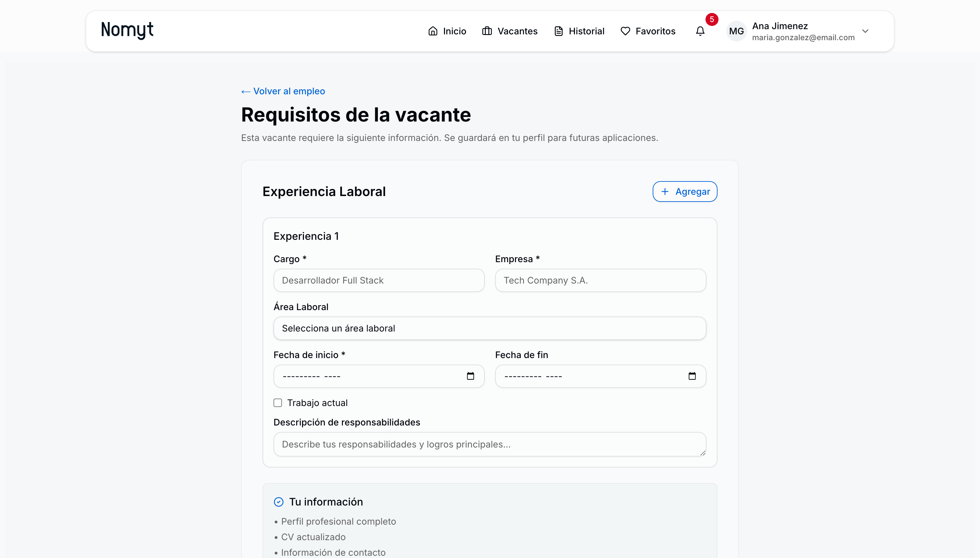Select an option in Selecciona un área laboral
This screenshot has height=558, width=980.
coord(489,328)
